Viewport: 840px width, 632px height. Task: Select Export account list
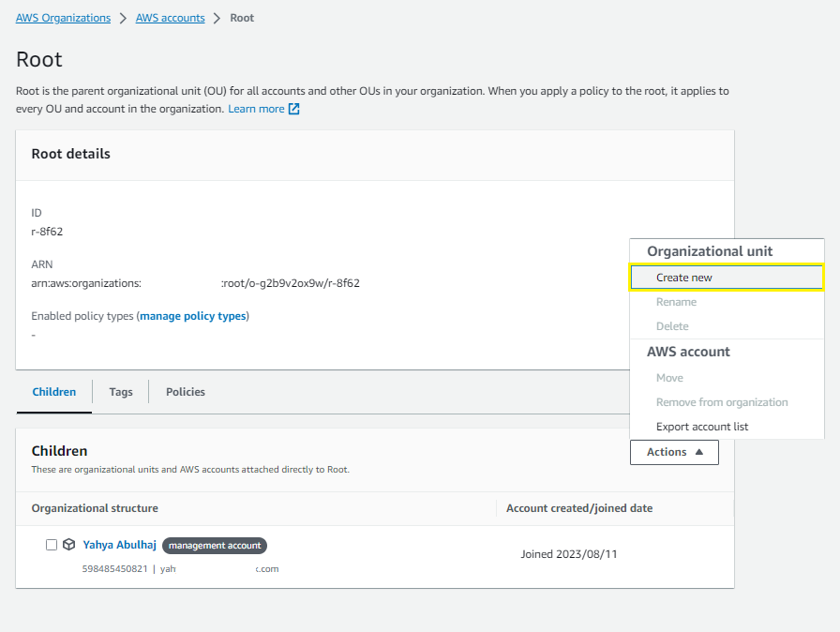pyautogui.click(x=702, y=427)
